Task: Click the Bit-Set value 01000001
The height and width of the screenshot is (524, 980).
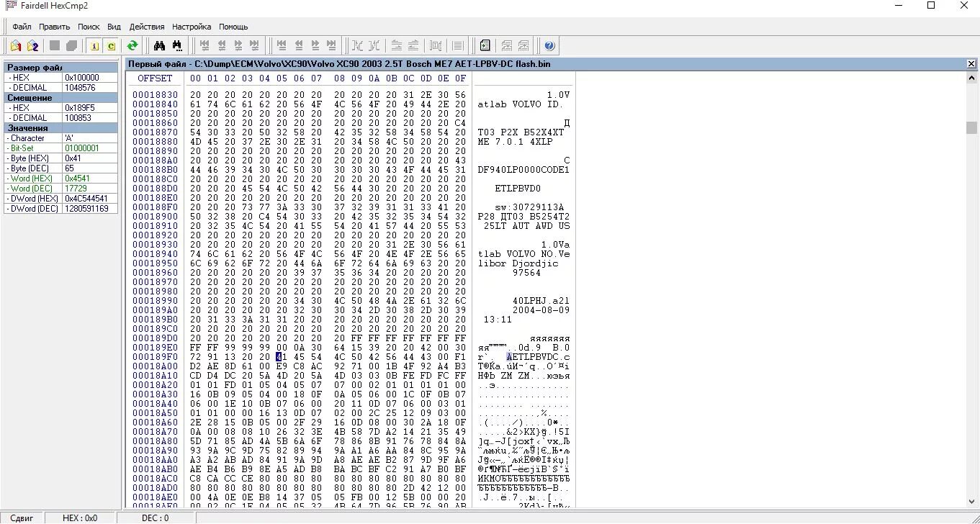Action: [x=90, y=148]
